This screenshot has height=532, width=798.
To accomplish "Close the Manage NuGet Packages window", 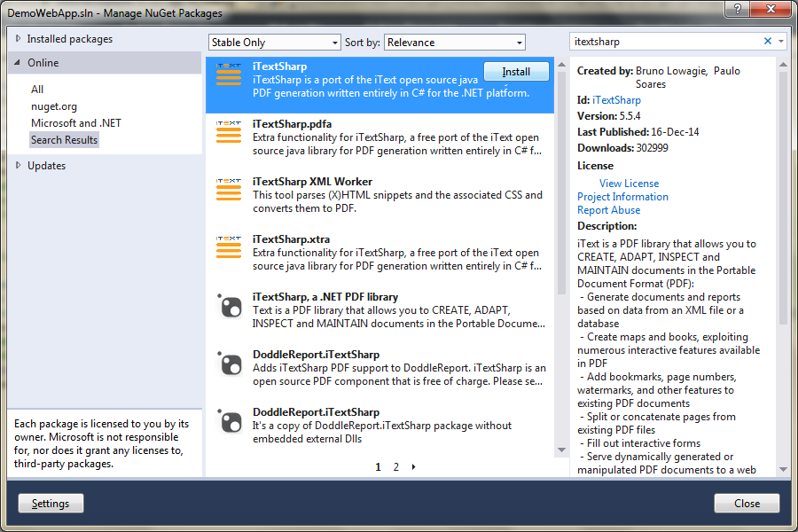I will pyautogui.click(x=771, y=8).
